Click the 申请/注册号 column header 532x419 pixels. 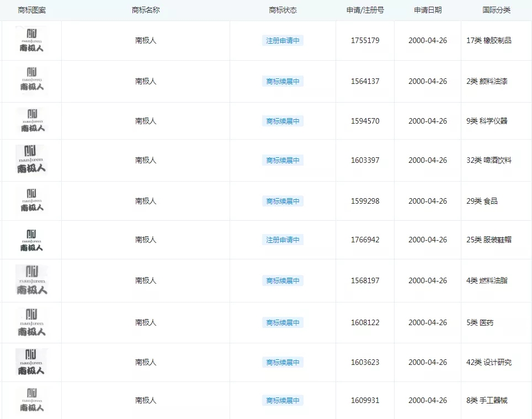click(x=365, y=10)
